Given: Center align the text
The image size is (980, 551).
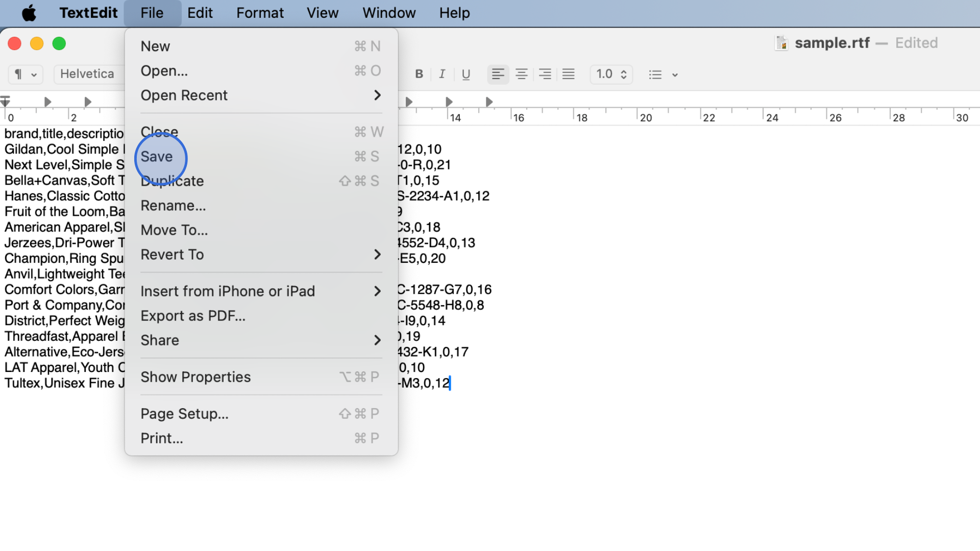Looking at the screenshot, I should [x=521, y=74].
